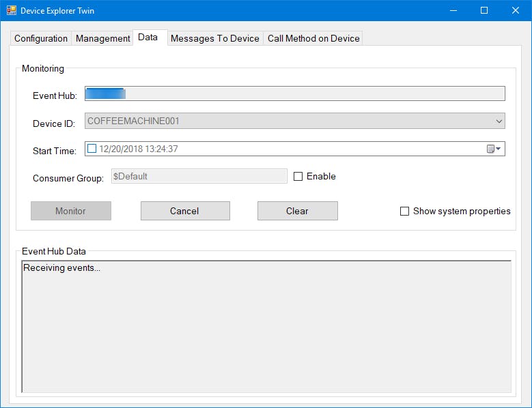
Task: Open the Start Time calendar picker icon
Action: click(494, 149)
